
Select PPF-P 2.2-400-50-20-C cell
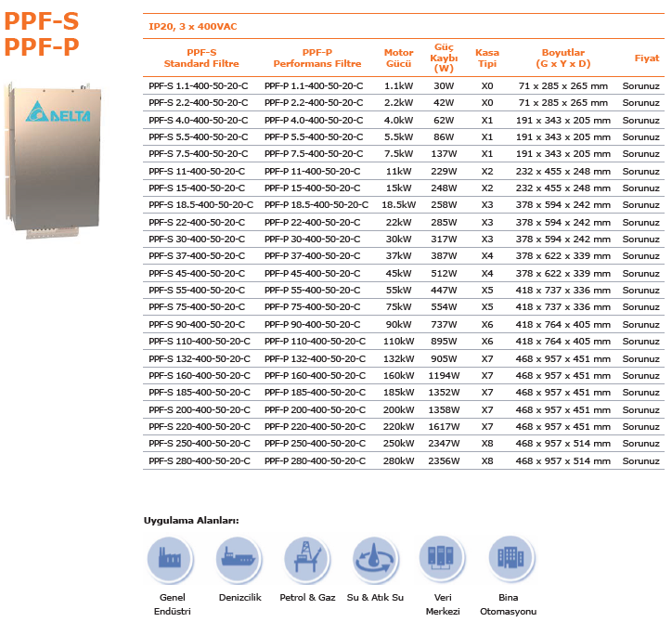(314, 103)
